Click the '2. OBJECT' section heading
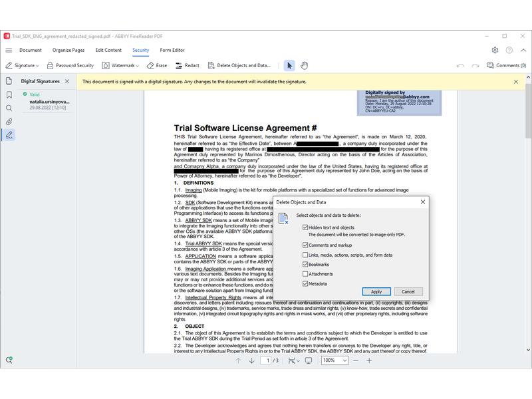The width and height of the screenshot is (532, 399). click(189, 326)
